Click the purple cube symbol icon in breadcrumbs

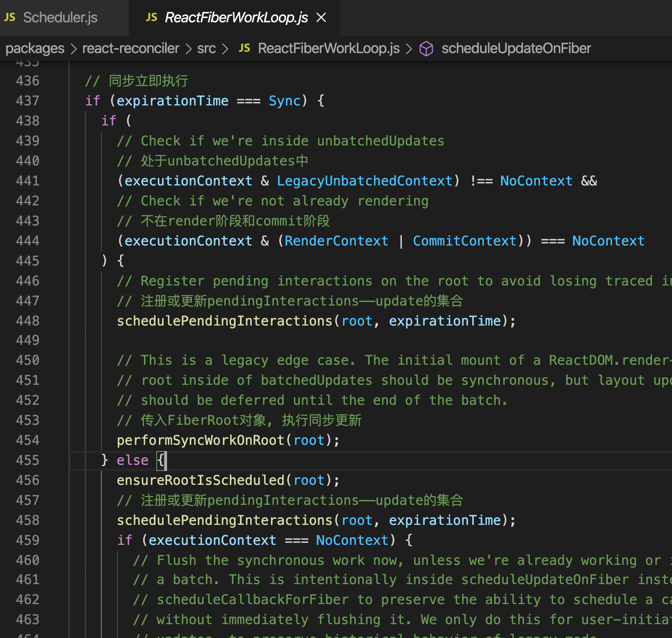click(x=426, y=49)
